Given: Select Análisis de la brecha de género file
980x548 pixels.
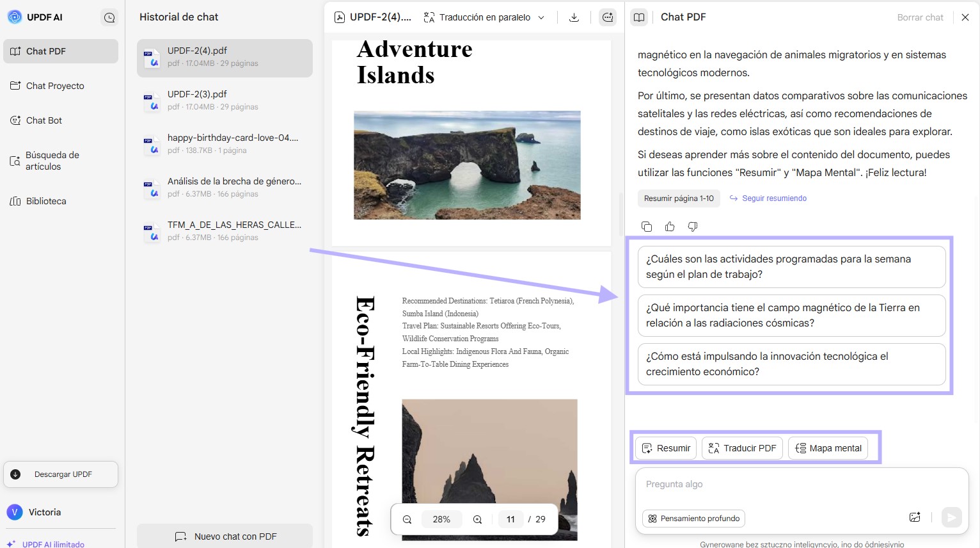Looking at the screenshot, I should (x=225, y=188).
